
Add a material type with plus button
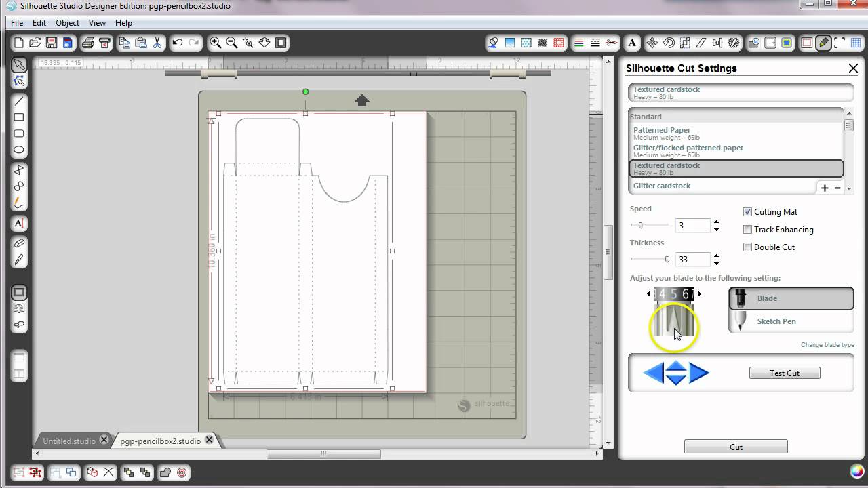[x=825, y=188]
